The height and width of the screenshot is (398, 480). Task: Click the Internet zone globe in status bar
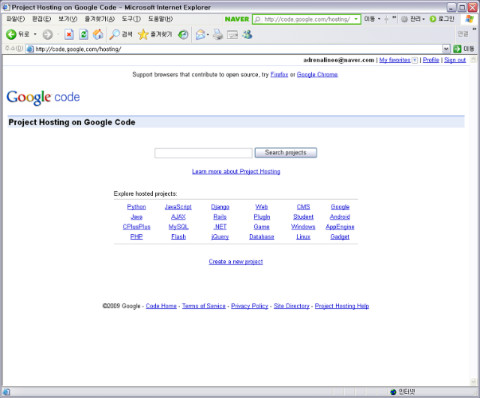[x=393, y=392]
